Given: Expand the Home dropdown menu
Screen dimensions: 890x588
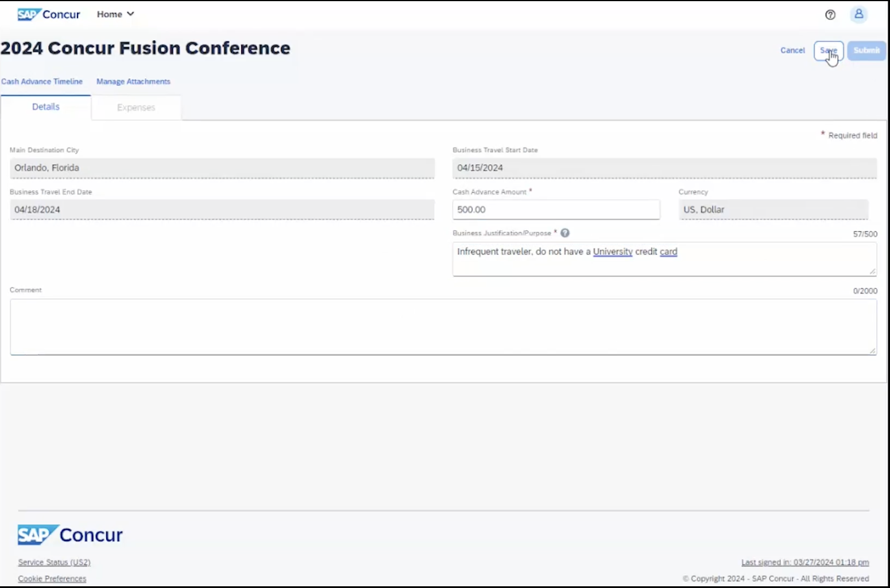Looking at the screenshot, I should click(115, 14).
